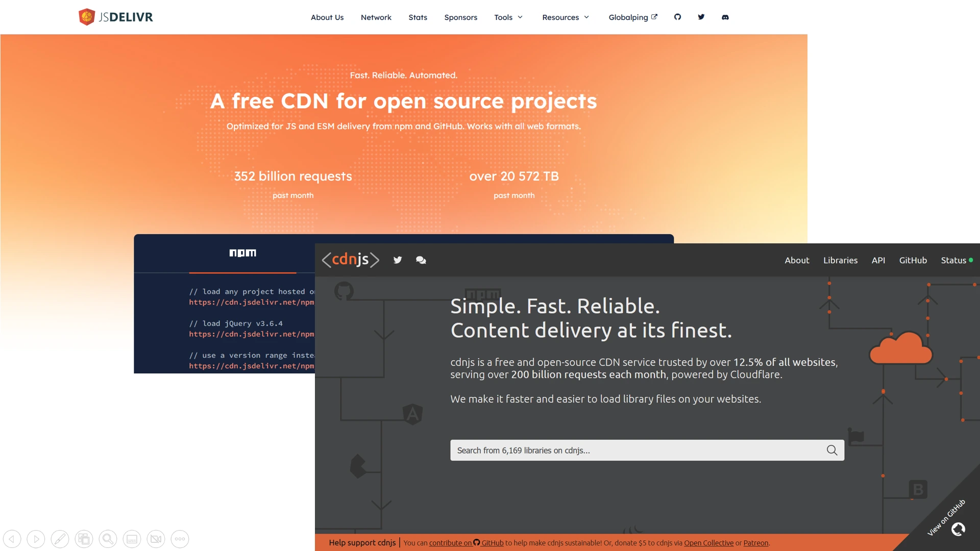The width and height of the screenshot is (980, 551).
Task: Open the pen and laser pointer tools
Action: point(60,539)
